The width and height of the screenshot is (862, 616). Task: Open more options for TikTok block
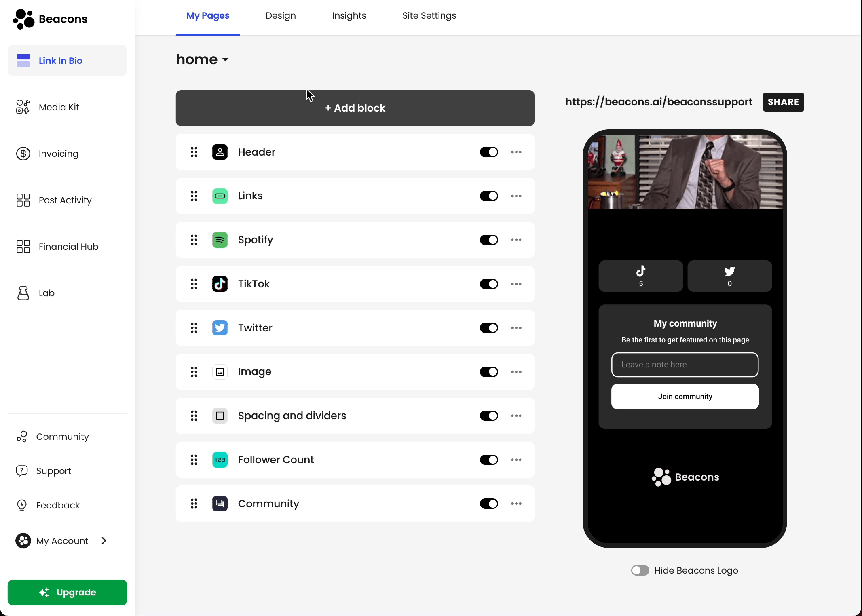[516, 284]
